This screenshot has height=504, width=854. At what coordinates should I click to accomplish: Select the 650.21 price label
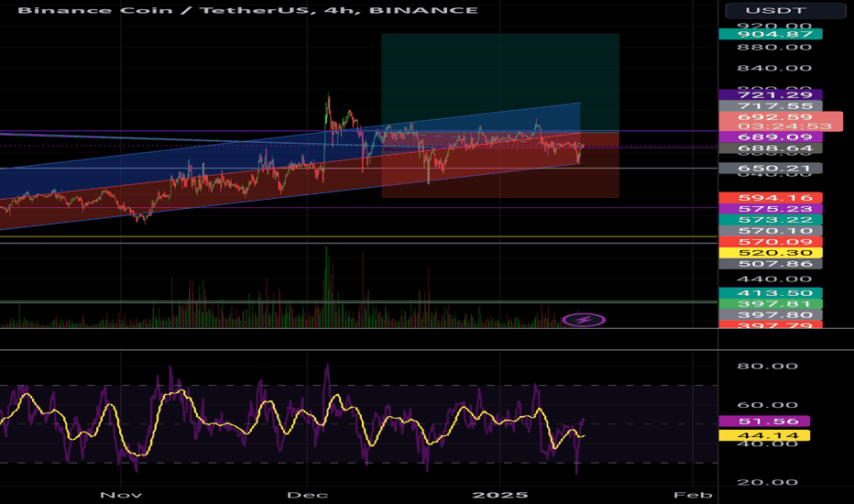tap(771, 169)
